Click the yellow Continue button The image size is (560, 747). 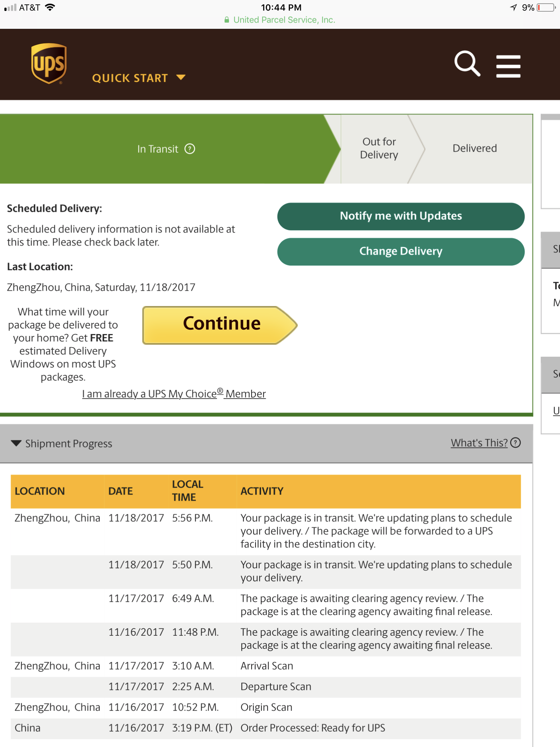pos(220,325)
